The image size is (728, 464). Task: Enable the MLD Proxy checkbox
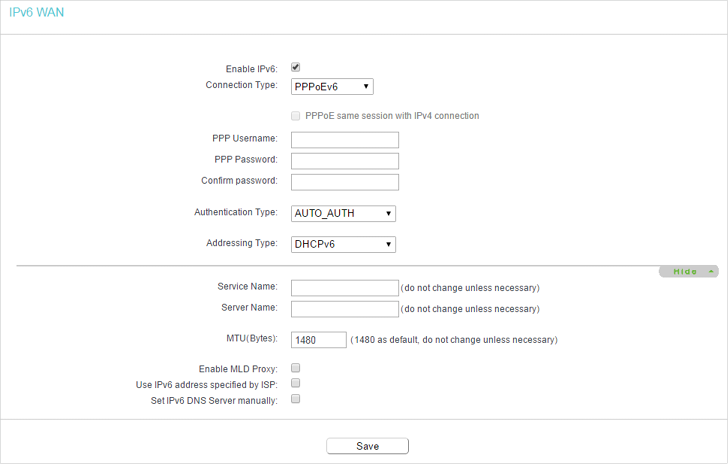tap(295, 368)
